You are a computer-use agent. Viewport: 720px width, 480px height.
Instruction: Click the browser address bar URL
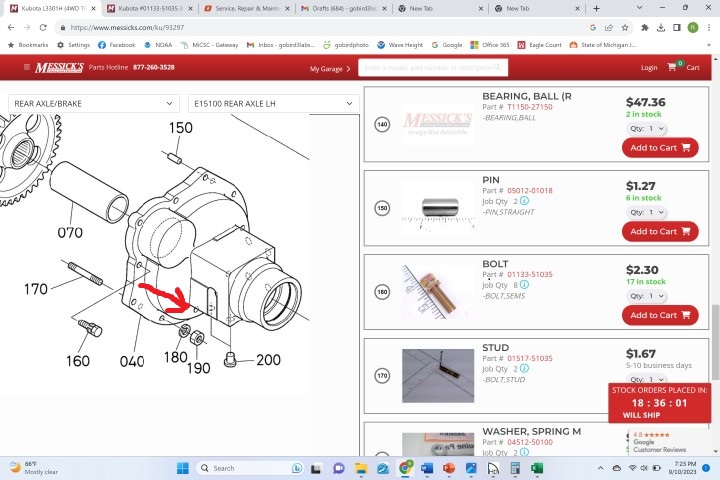pyautogui.click(x=127, y=28)
